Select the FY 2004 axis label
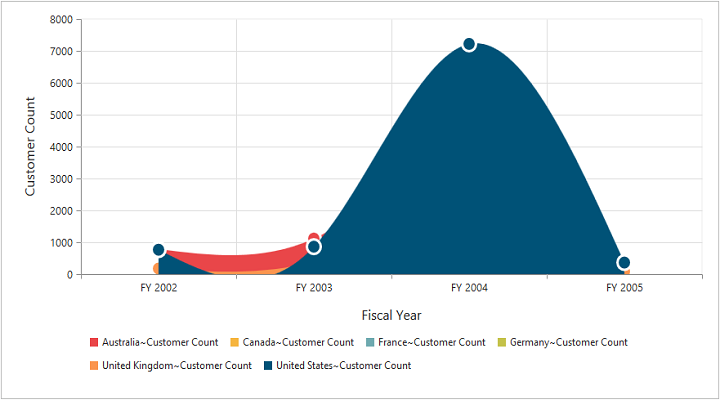Screen dimensions: 720x400 (469, 288)
